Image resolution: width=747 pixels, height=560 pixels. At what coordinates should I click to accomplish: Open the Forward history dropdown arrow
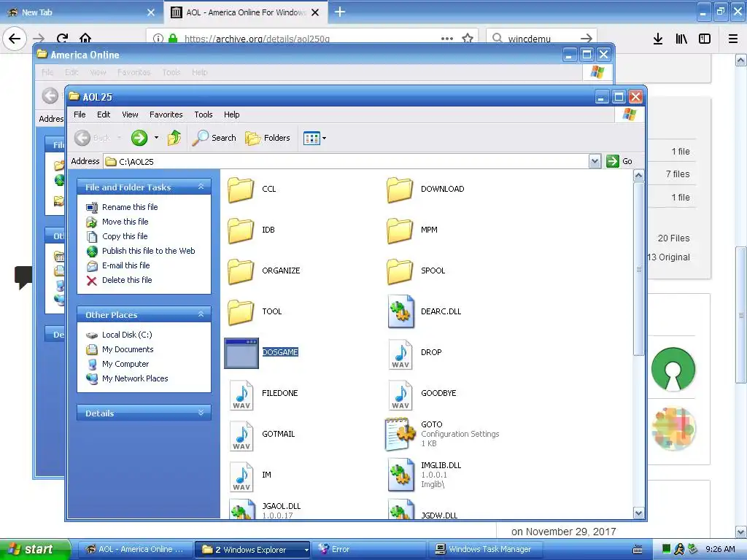[x=156, y=138]
